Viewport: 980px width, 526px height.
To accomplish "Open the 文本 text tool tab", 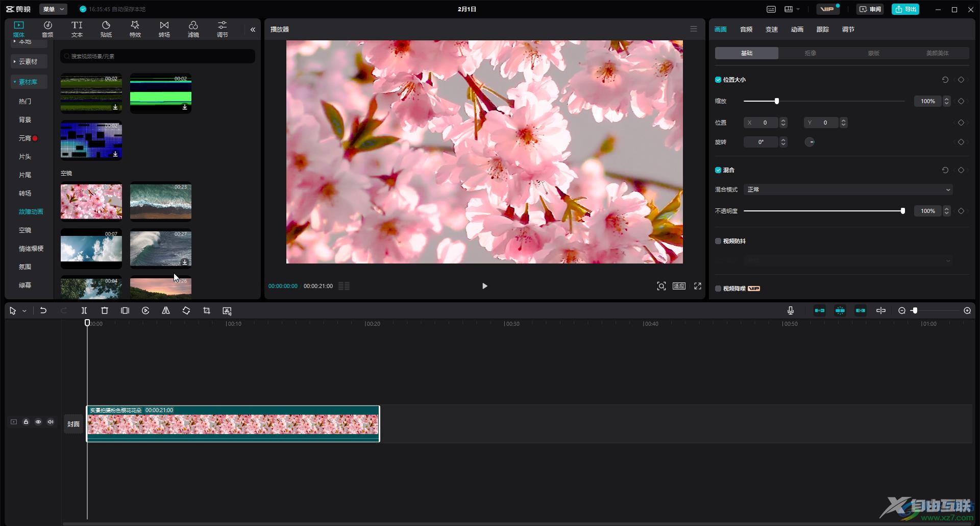I will pos(77,29).
